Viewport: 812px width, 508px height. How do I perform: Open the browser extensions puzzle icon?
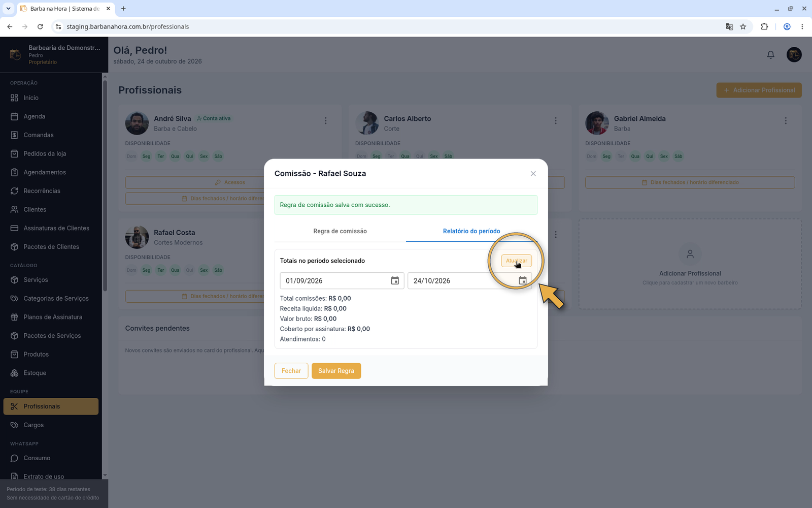[764, 26]
